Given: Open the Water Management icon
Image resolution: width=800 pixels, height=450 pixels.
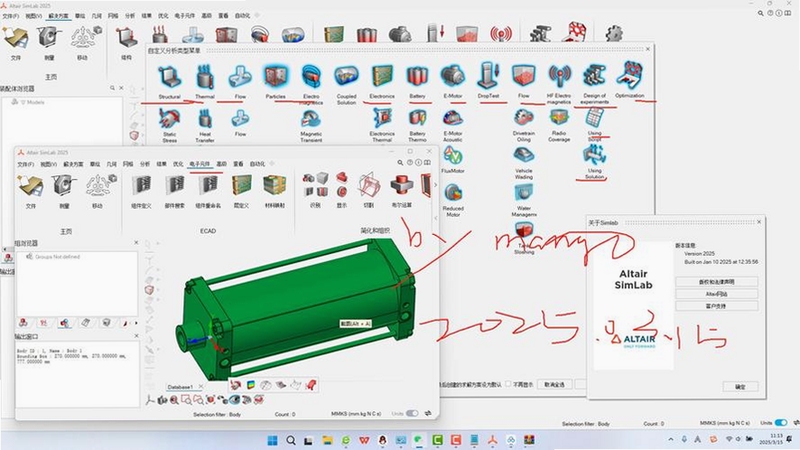Looking at the screenshot, I should coord(523,194).
